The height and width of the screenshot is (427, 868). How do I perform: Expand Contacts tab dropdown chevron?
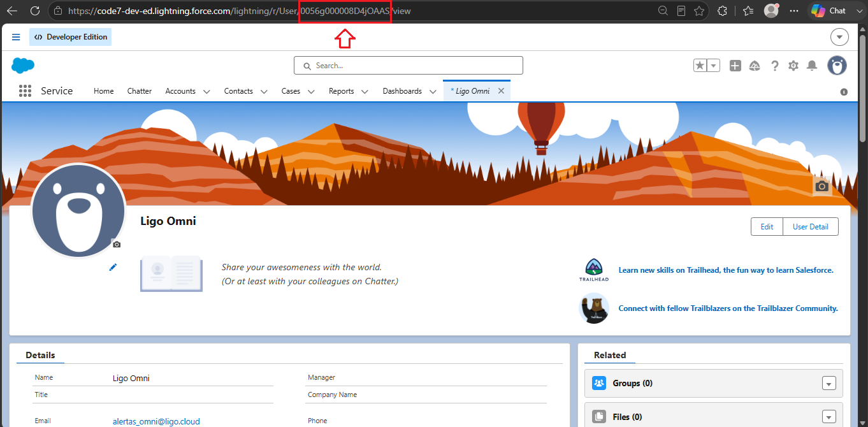[264, 92]
